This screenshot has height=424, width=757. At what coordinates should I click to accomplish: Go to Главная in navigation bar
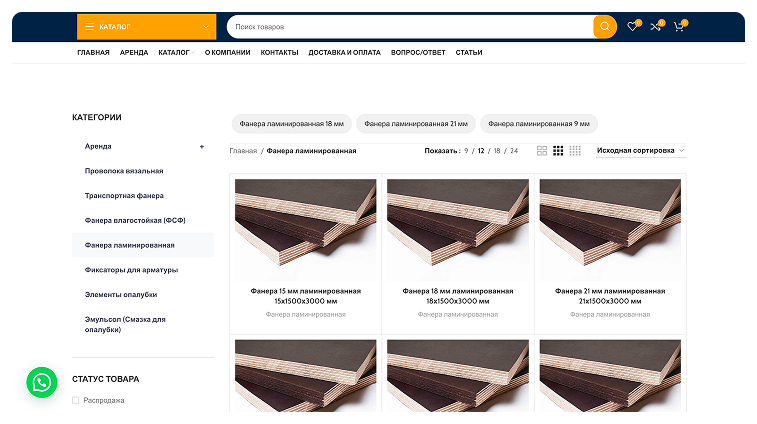pyautogui.click(x=93, y=53)
